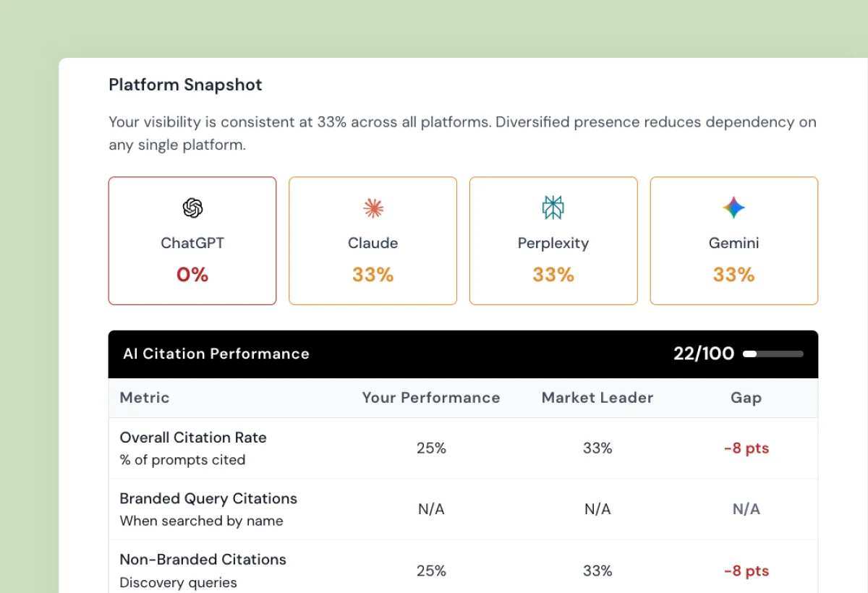
Task: Open Overall Citation Rate details
Action: [192, 438]
